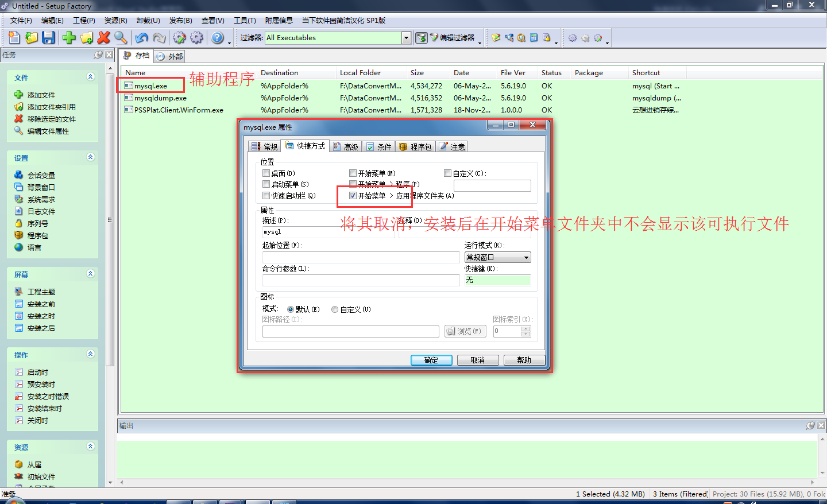Click the Redo arrow icon
Viewport: 827px width, 504px height.
pos(159,38)
